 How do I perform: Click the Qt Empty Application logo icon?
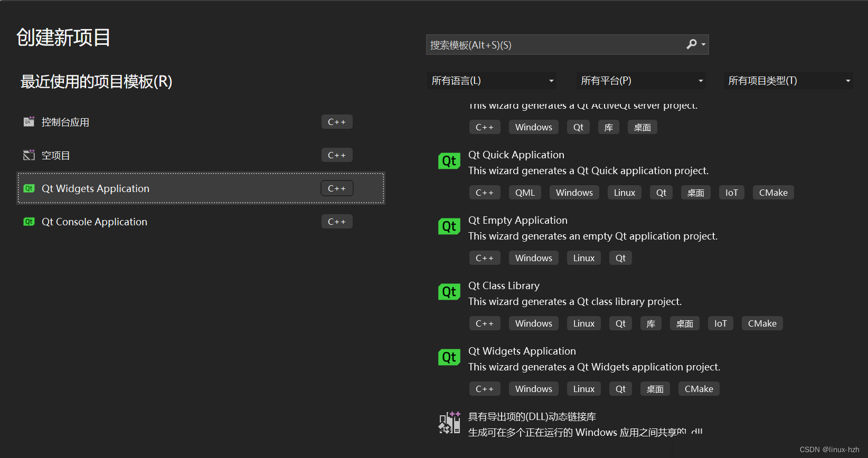(x=449, y=226)
